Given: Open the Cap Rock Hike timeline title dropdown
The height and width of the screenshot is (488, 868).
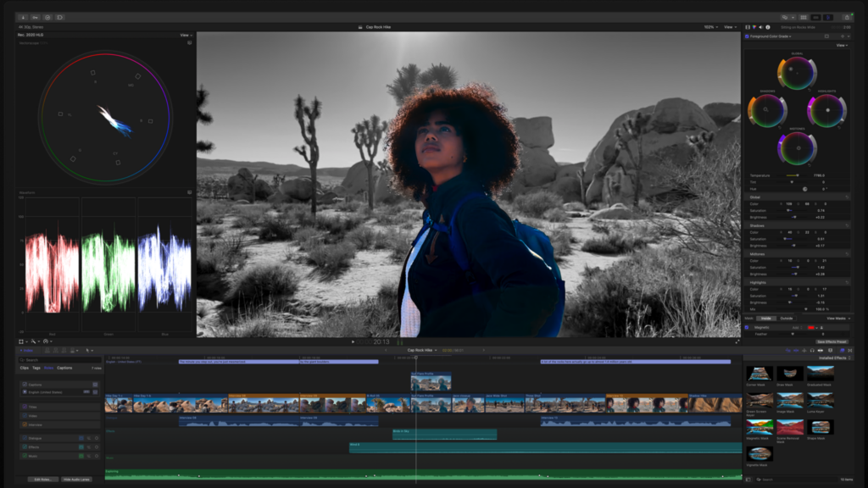Looking at the screenshot, I should (x=422, y=350).
